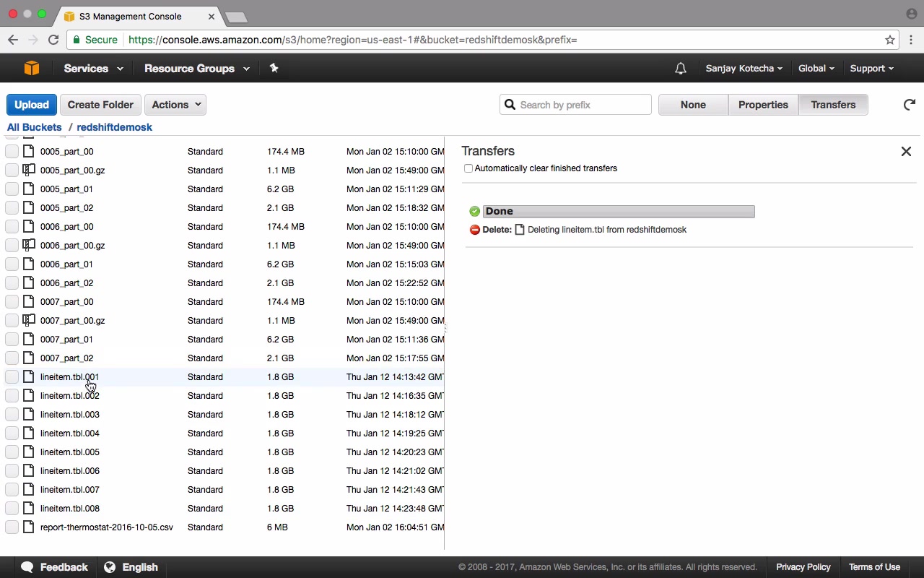Open file 0006_part_00
The width and height of the screenshot is (924, 578).
[66, 226]
